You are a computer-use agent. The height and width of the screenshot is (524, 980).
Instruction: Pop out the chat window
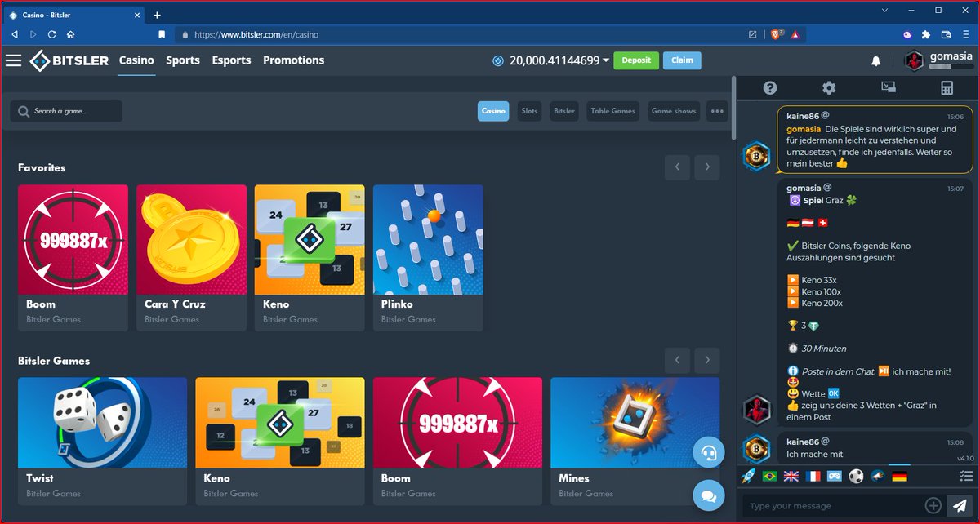point(889,88)
